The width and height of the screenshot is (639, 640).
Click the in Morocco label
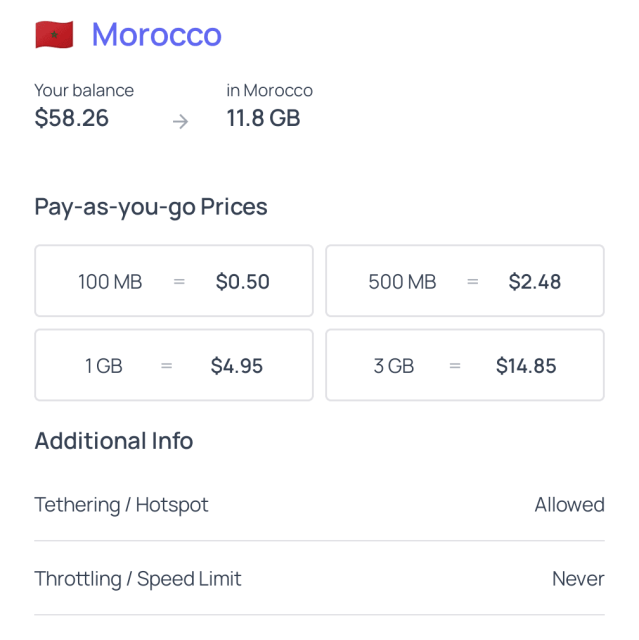[269, 90]
